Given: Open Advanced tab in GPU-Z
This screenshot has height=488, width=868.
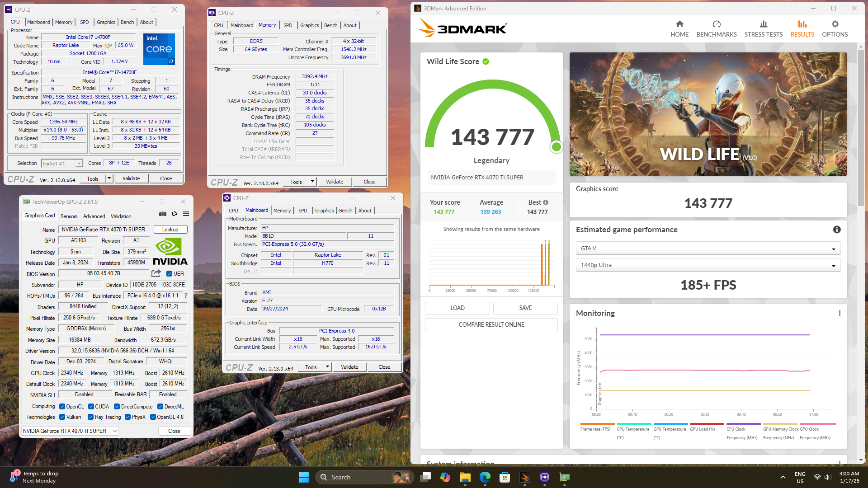Looking at the screenshot, I should coord(94,216).
